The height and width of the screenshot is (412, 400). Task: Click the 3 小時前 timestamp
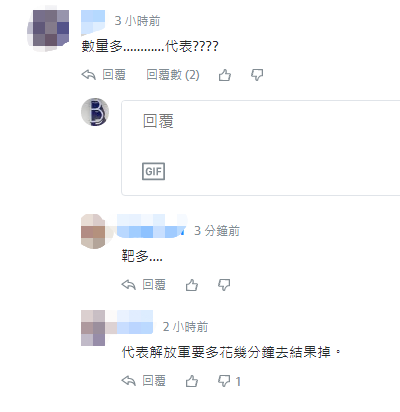click(x=137, y=21)
